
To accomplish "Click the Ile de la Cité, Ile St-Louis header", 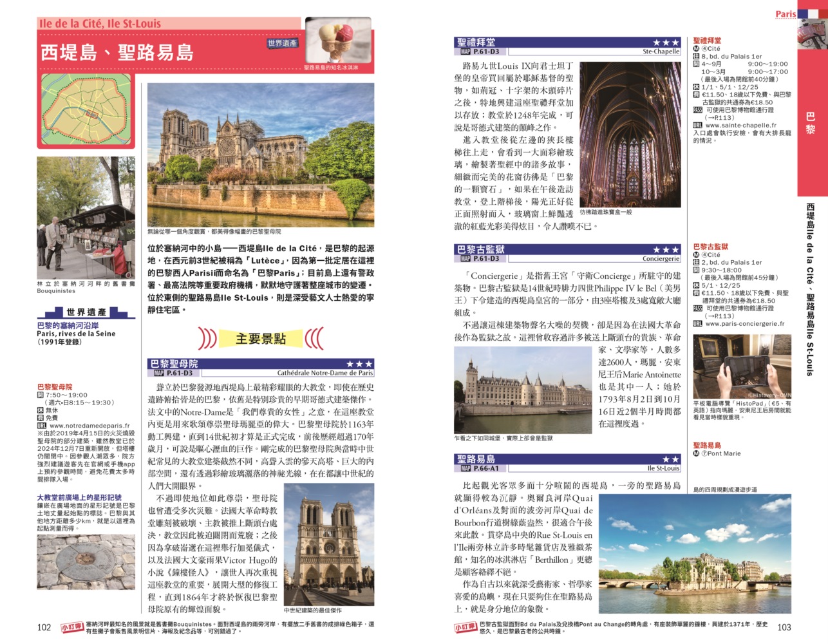I will coord(100,23).
